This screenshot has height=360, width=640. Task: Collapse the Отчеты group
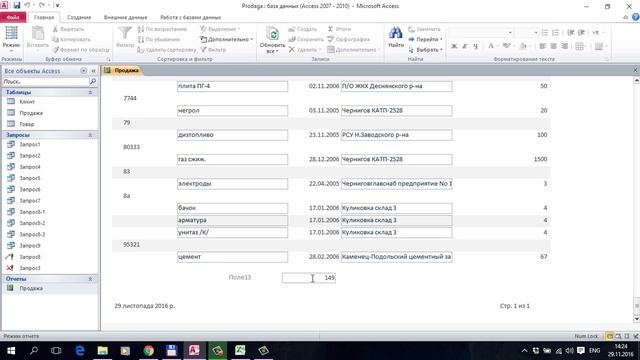coord(90,279)
